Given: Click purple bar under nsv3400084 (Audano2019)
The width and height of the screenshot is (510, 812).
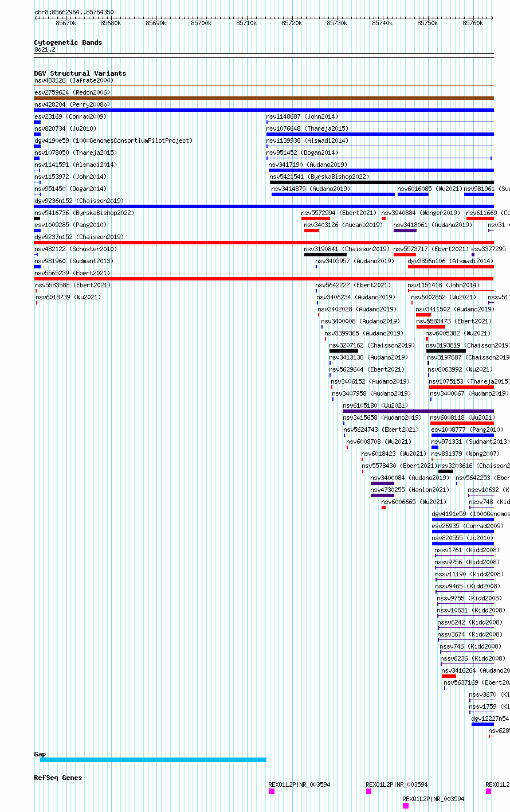Looking at the screenshot, I should [382, 483].
